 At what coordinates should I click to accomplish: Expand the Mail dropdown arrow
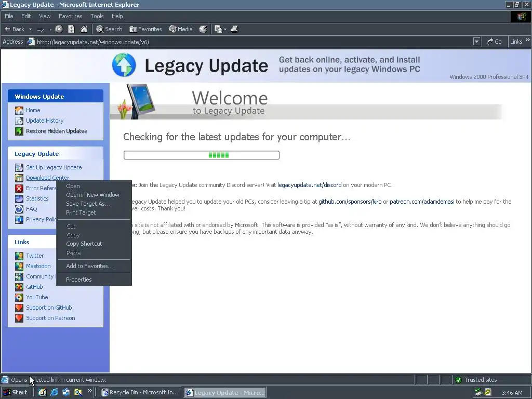click(225, 30)
